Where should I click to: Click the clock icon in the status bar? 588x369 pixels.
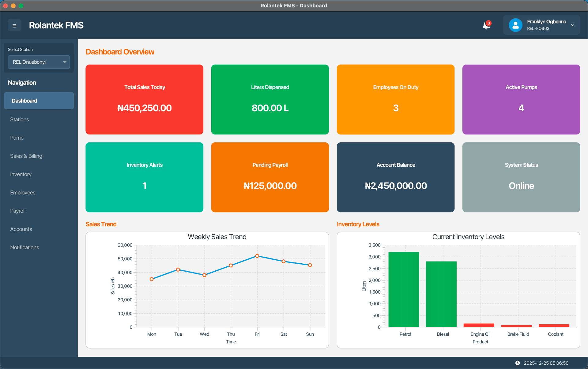click(518, 363)
